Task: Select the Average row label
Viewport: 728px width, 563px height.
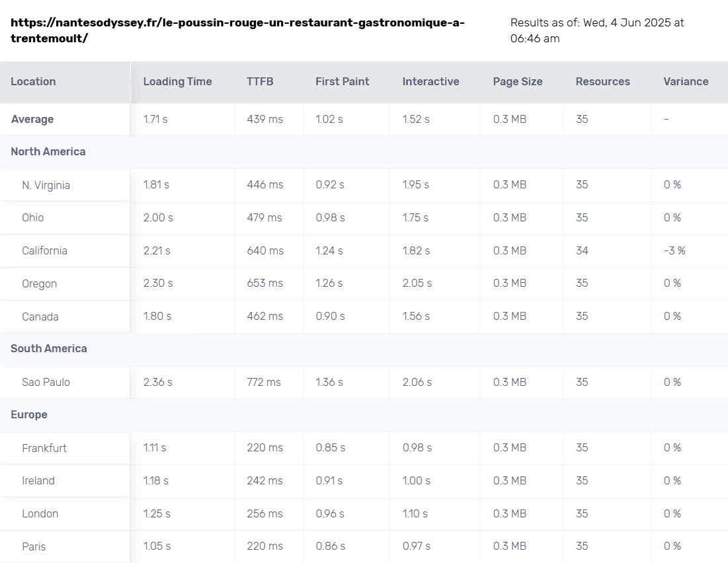Action: [32, 120]
